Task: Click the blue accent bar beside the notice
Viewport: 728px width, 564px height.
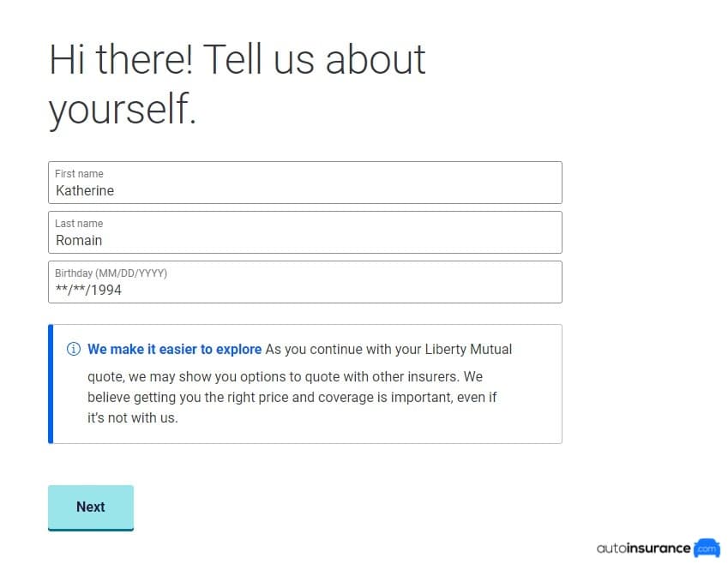Action: (51, 383)
